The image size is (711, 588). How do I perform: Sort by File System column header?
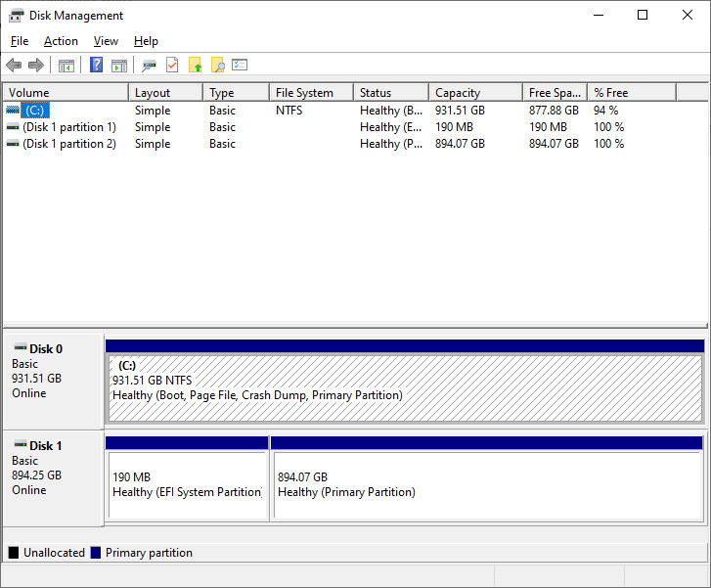pyautogui.click(x=311, y=93)
